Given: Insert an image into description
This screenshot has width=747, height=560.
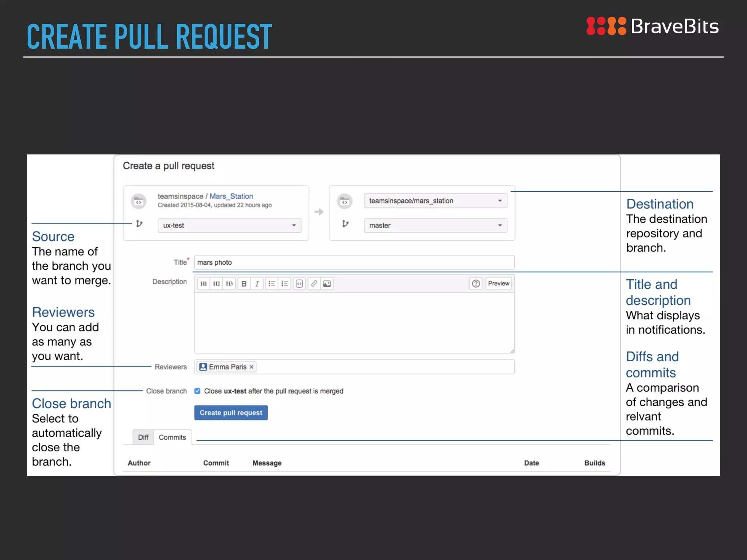Looking at the screenshot, I should [x=327, y=284].
